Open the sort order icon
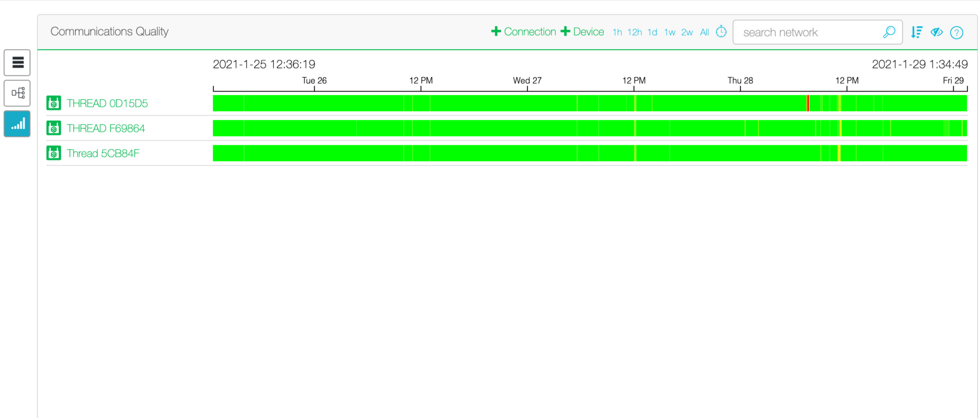 [x=917, y=32]
